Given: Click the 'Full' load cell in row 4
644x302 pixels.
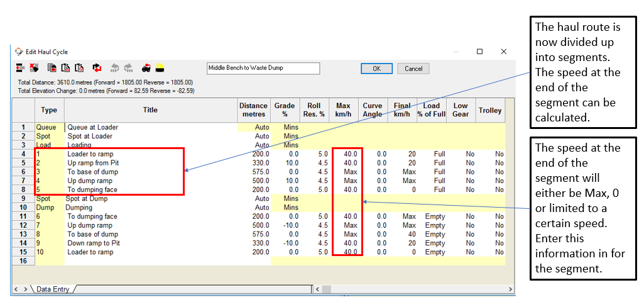Looking at the screenshot, I should 432,154.
